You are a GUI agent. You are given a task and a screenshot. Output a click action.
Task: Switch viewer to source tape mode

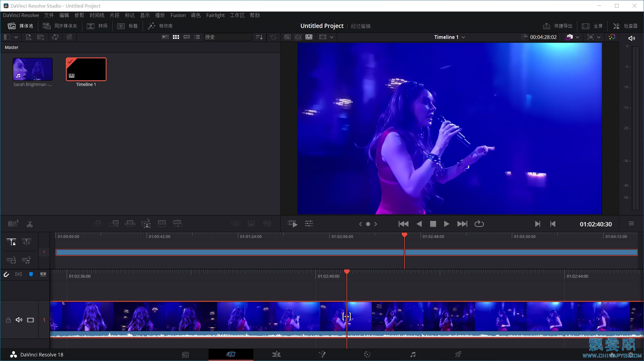click(x=298, y=37)
